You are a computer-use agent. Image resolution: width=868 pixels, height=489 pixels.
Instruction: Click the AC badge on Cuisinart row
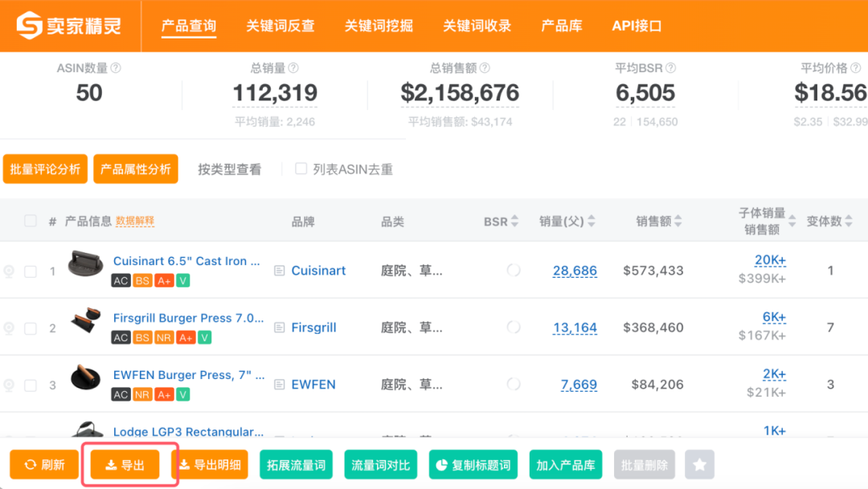[x=121, y=280]
